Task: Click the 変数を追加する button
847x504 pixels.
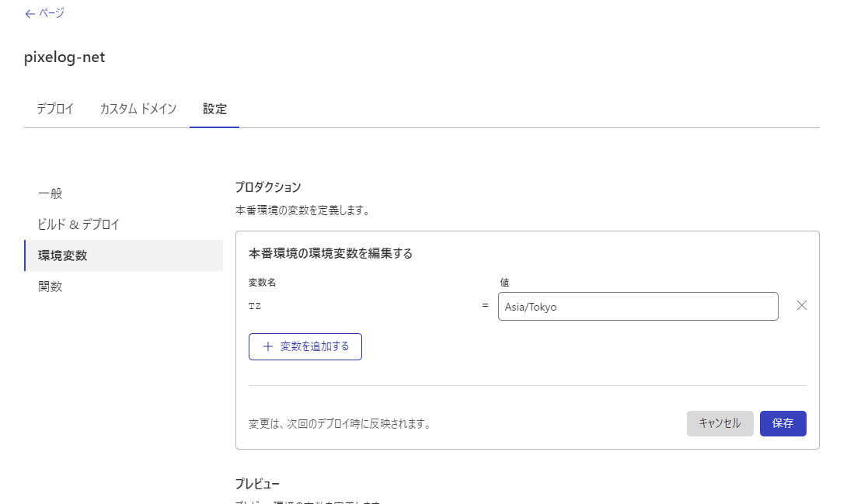Action: point(305,346)
